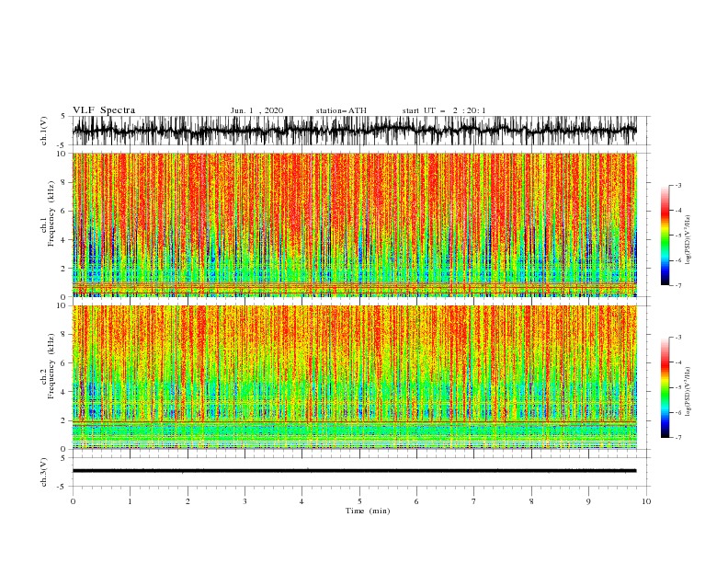
Task: Click the date 'Jun. 1 , 2020'
Action: [x=256, y=110]
